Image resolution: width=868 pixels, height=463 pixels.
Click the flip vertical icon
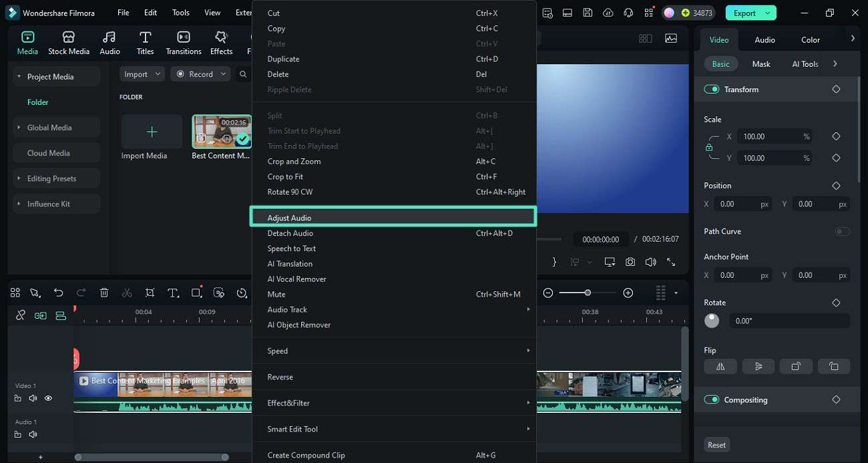tap(758, 366)
